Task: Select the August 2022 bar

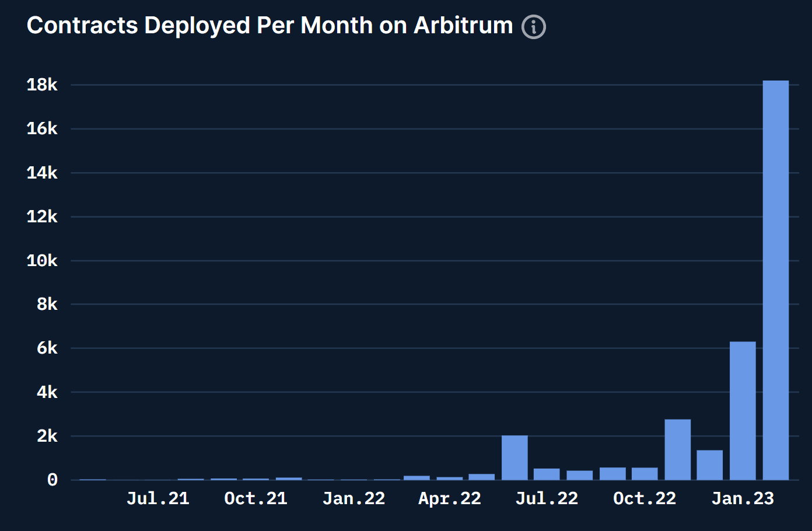Action: pos(579,475)
